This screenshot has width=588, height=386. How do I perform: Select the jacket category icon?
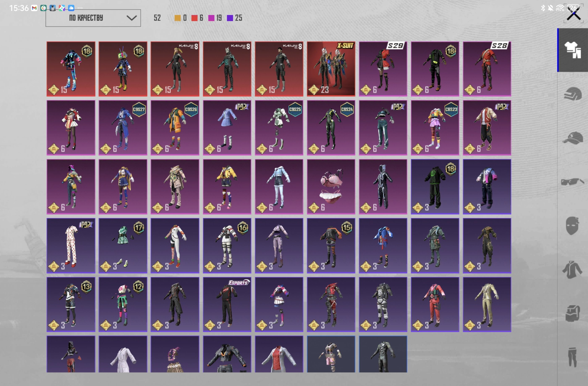tap(572, 270)
